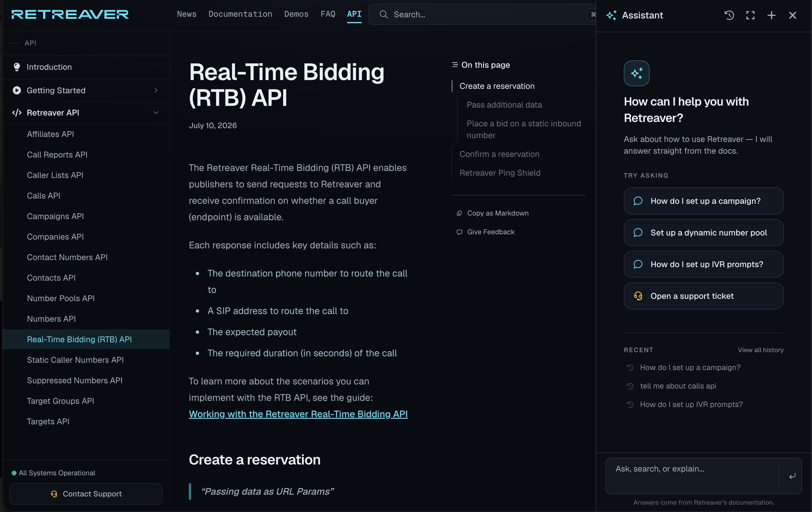Click the Copy as Markdown icon
Image resolution: width=812 pixels, height=512 pixels.
click(x=459, y=213)
